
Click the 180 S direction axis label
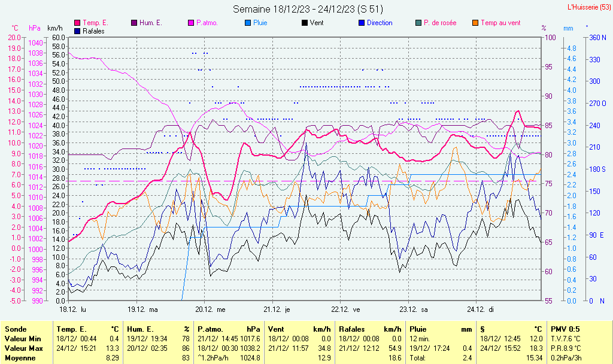[597, 169]
